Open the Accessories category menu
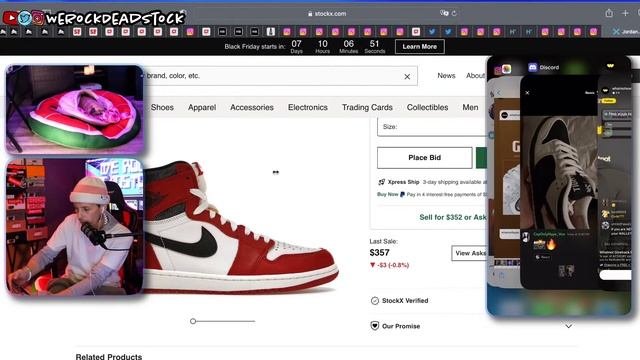Image resolution: width=640 pixels, height=360 pixels. 252,107
